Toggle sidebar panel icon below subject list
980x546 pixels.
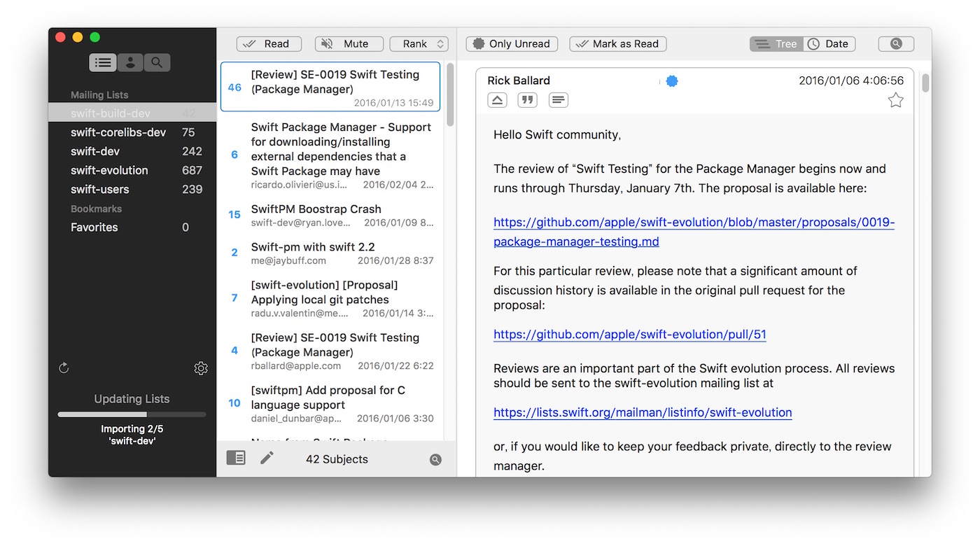click(x=236, y=458)
